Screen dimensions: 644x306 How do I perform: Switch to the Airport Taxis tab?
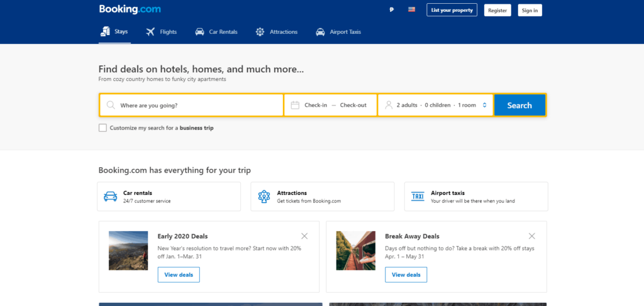[338, 31]
